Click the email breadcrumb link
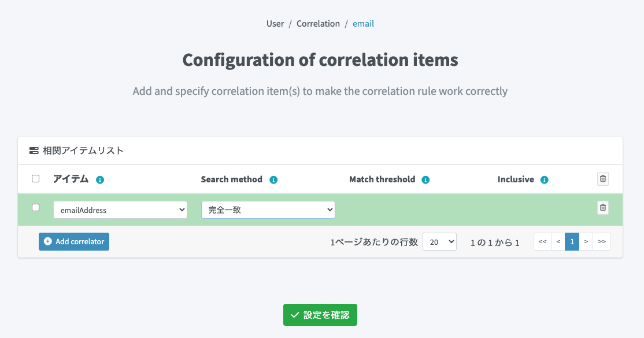Screen dimensions: 644x338 [x=364, y=24]
